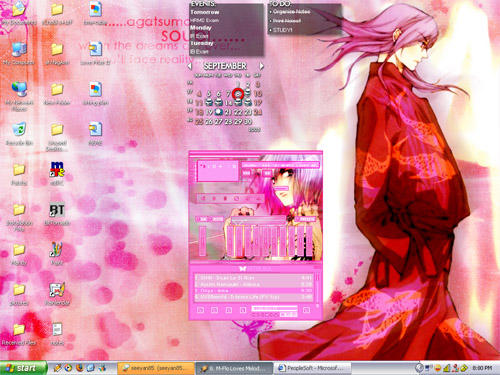The height and width of the screenshot is (375, 500).
Task: Select September 17 in the calendar
Action: (258, 103)
